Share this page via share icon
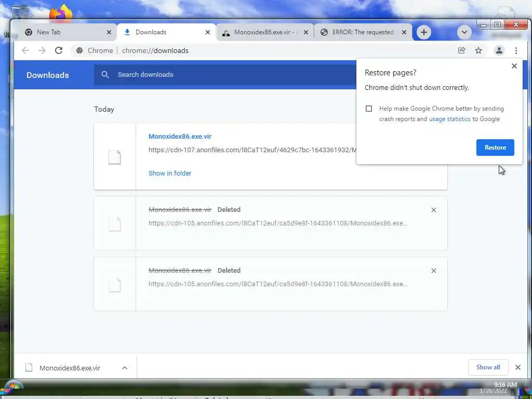This screenshot has height=399, width=532. [461, 50]
